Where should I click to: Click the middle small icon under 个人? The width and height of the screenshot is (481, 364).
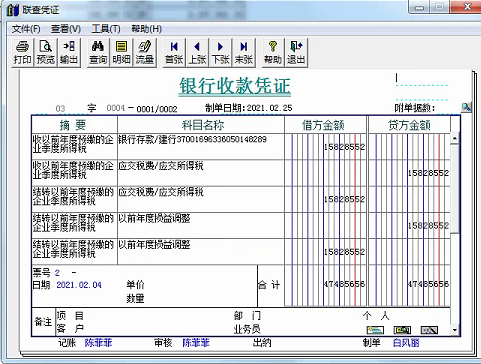[402, 330]
